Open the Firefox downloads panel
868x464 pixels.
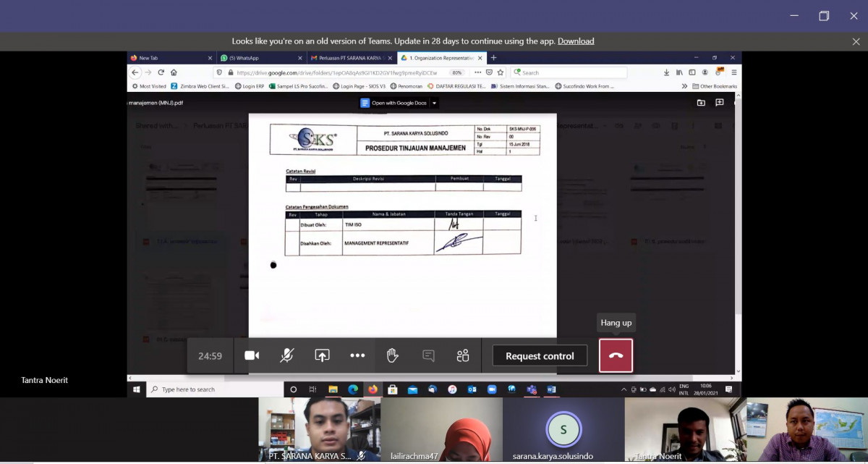(666, 72)
